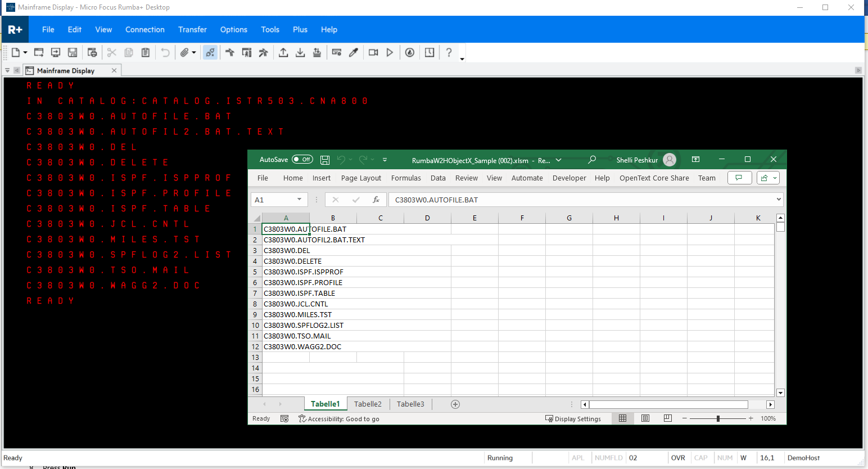Click the Excel save disk icon
This screenshot has width=868, height=469.
pos(325,160)
